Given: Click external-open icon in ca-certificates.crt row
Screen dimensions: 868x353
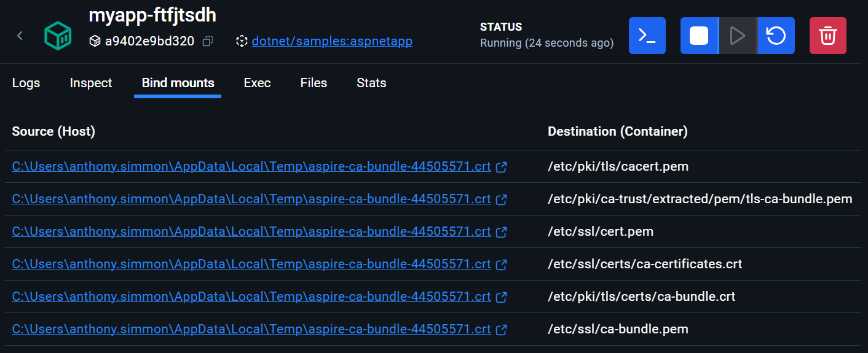Looking at the screenshot, I should point(501,265).
